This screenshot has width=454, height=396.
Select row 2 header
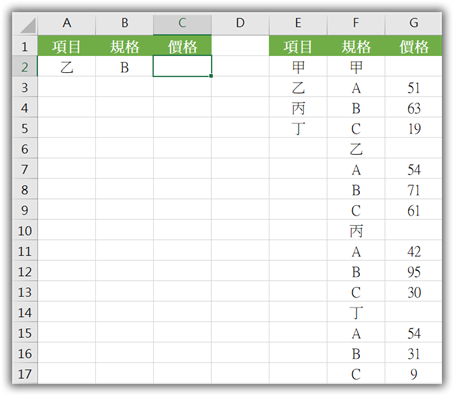25,66
